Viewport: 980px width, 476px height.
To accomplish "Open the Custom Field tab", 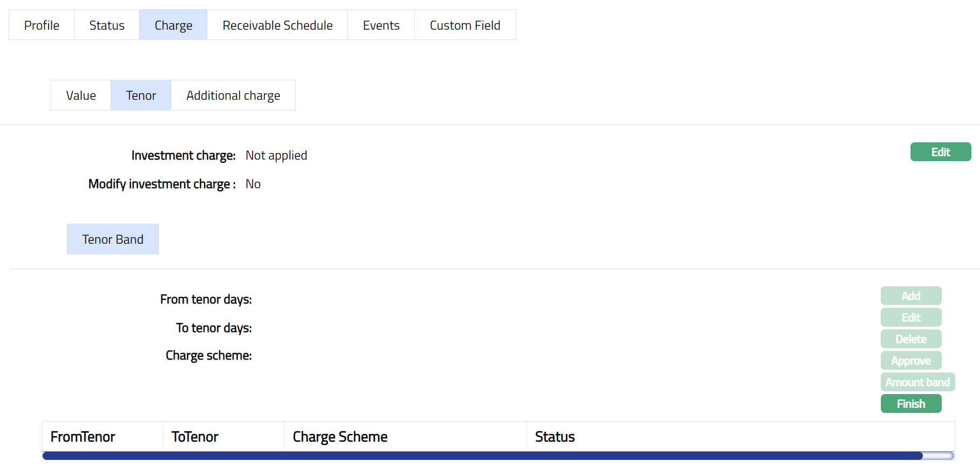I will pos(465,25).
